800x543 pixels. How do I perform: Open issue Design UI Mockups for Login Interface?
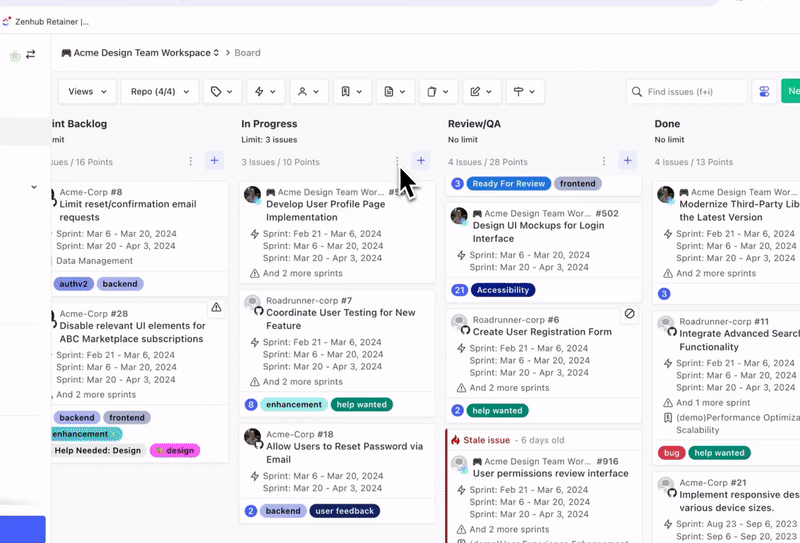[538, 232]
